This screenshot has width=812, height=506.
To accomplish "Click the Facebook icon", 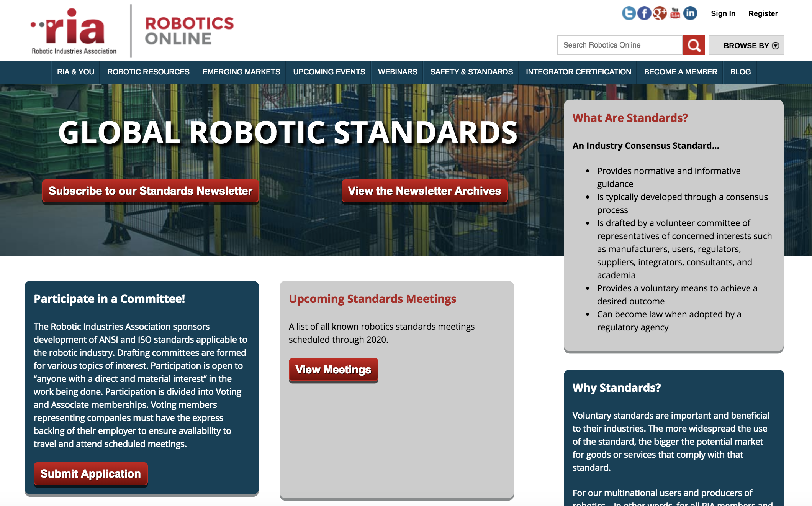I will [644, 13].
